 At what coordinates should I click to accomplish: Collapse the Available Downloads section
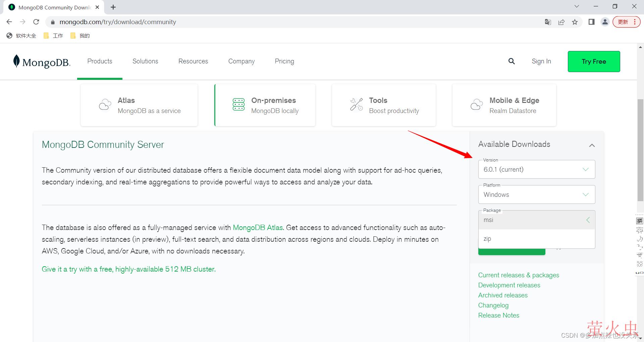[592, 145]
